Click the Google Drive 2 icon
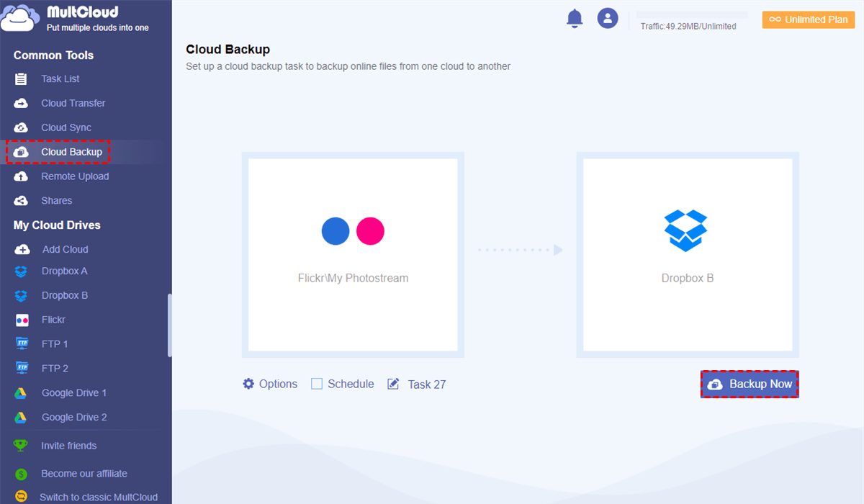 click(x=22, y=418)
